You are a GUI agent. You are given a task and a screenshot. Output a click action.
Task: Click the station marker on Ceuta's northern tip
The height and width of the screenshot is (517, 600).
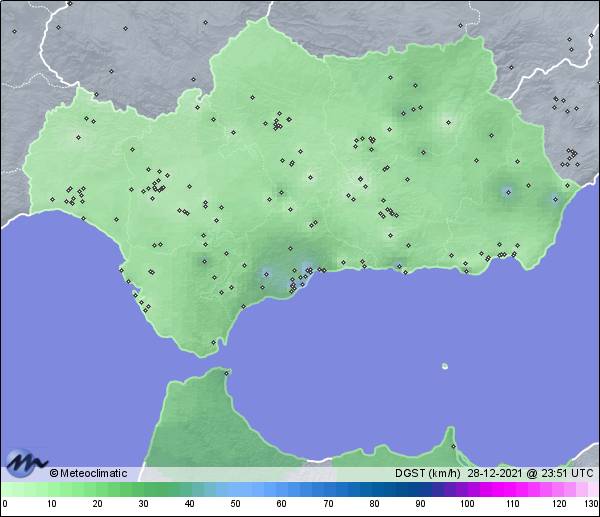[x=227, y=373]
